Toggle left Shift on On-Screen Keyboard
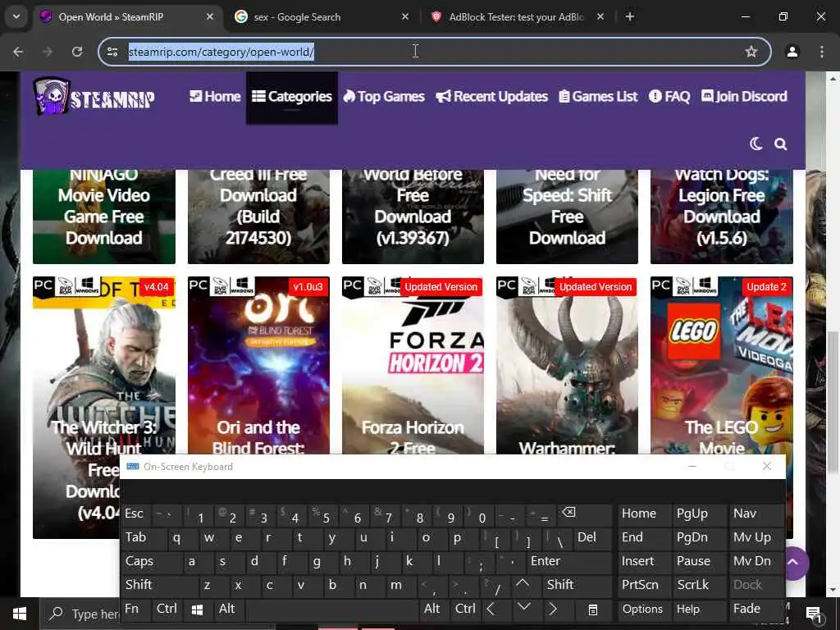This screenshot has height=630, width=840. click(x=159, y=585)
